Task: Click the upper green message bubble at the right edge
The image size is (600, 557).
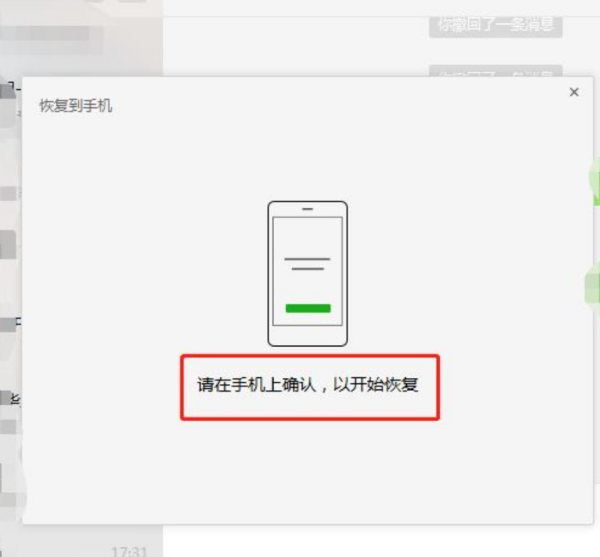Action: (595, 183)
